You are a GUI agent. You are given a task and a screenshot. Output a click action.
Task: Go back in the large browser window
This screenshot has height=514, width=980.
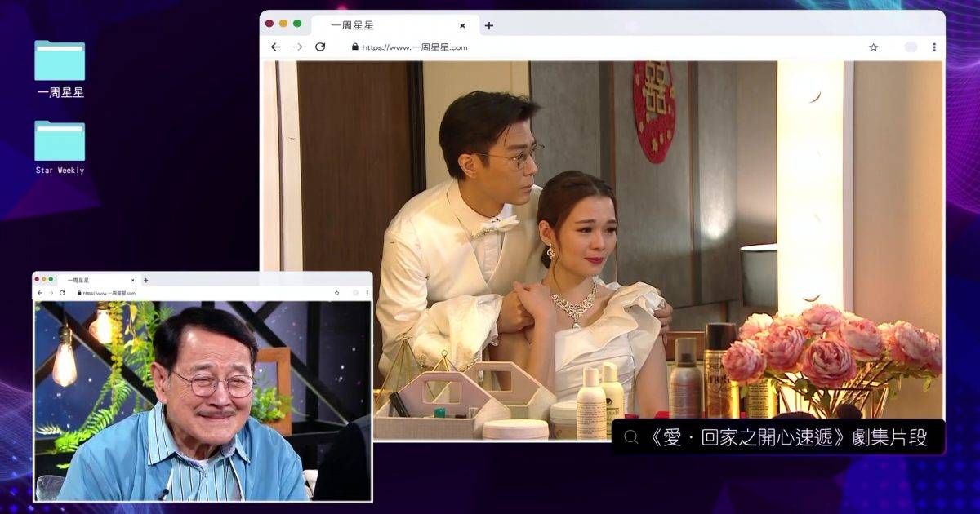pyautogui.click(x=275, y=47)
